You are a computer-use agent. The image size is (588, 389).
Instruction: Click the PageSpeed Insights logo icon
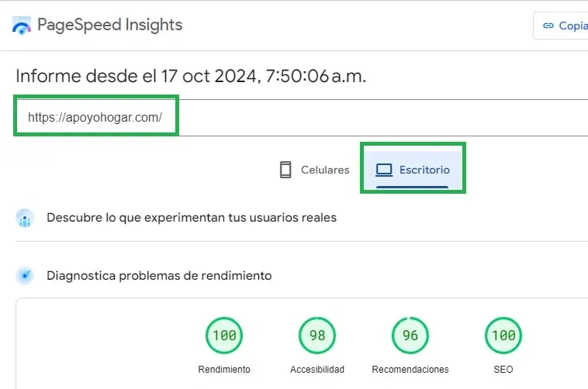[21, 26]
